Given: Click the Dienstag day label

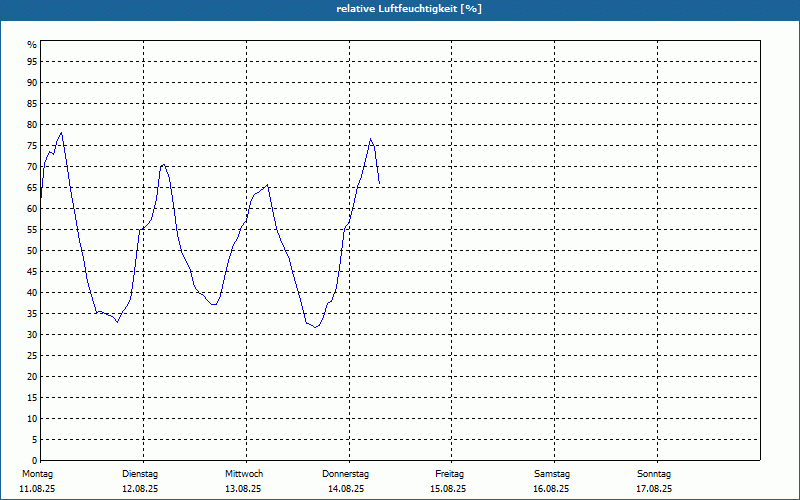Looking at the screenshot, I should [x=140, y=474].
